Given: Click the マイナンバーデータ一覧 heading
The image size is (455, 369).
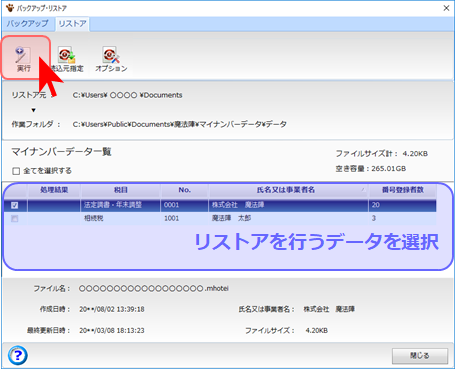Looking at the screenshot, I should (x=61, y=152).
